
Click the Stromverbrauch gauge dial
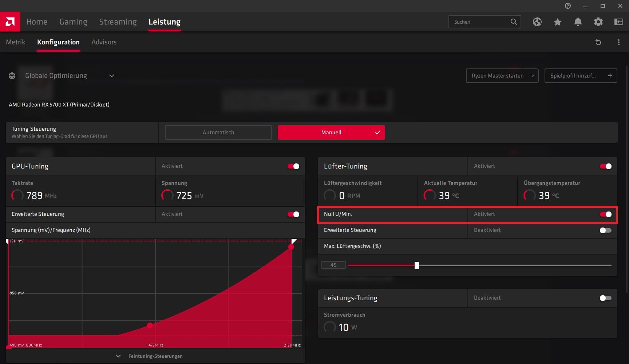(330, 327)
